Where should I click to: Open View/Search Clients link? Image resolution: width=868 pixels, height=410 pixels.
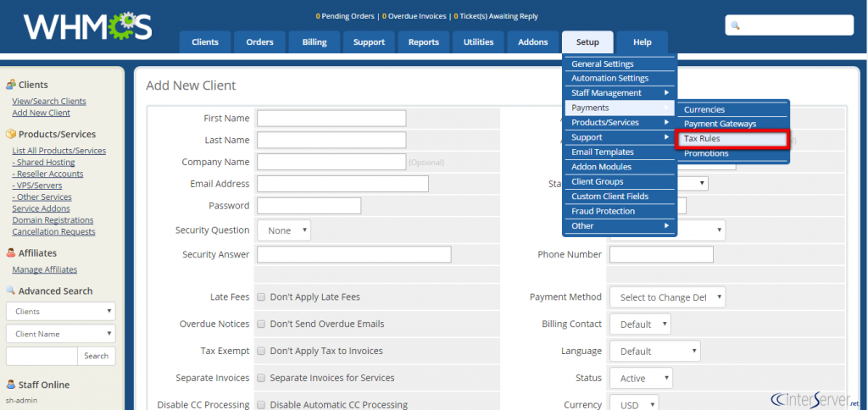click(x=49, y=102)
